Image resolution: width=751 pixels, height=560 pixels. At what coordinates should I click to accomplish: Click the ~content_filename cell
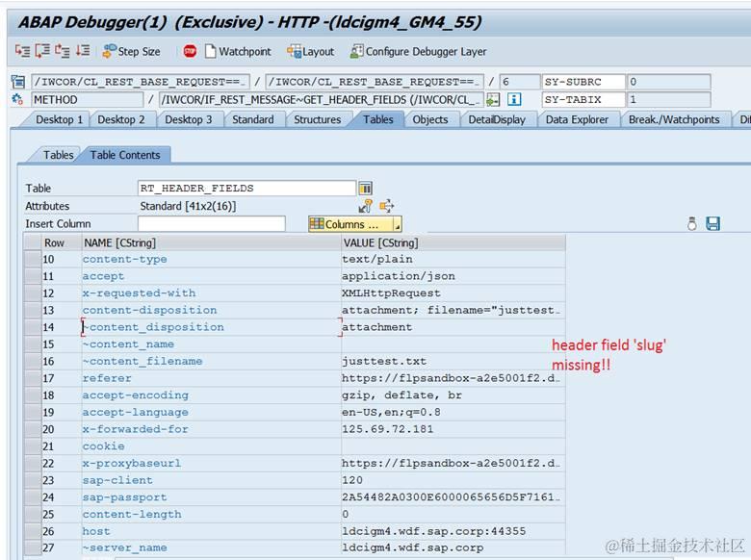click(211, 361)
